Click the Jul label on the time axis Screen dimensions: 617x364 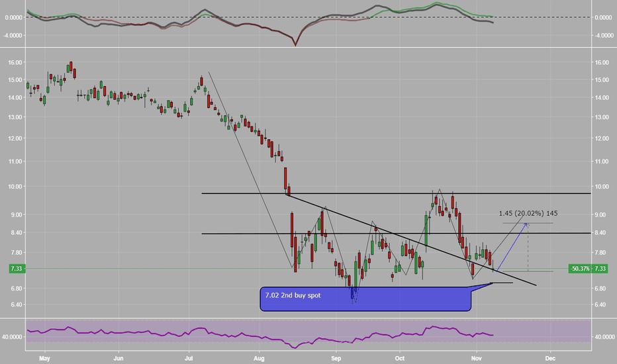tap(189, 359)
